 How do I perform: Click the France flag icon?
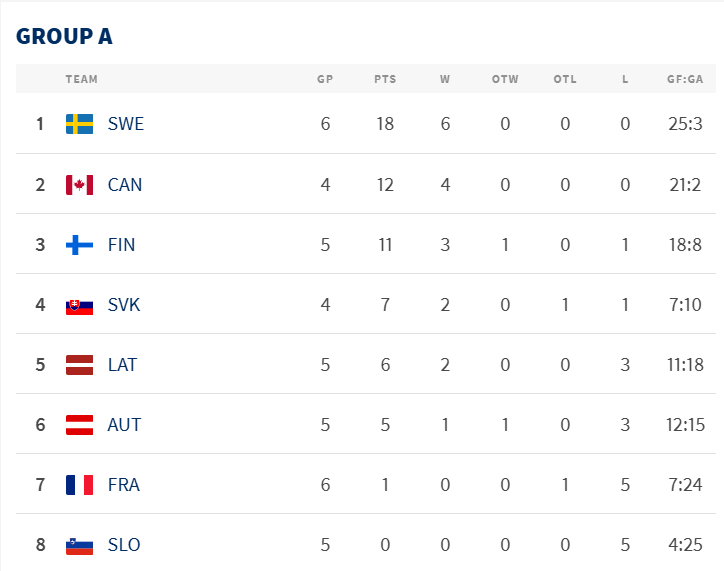pos(79,485)
